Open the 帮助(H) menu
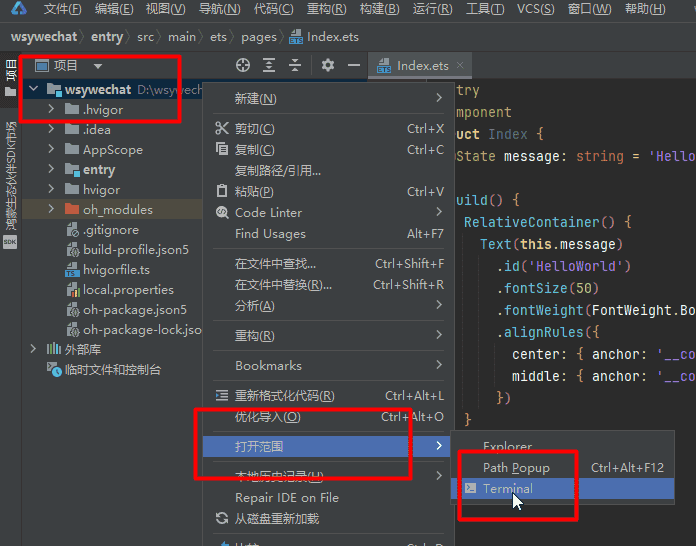 [x=645, y=9]
